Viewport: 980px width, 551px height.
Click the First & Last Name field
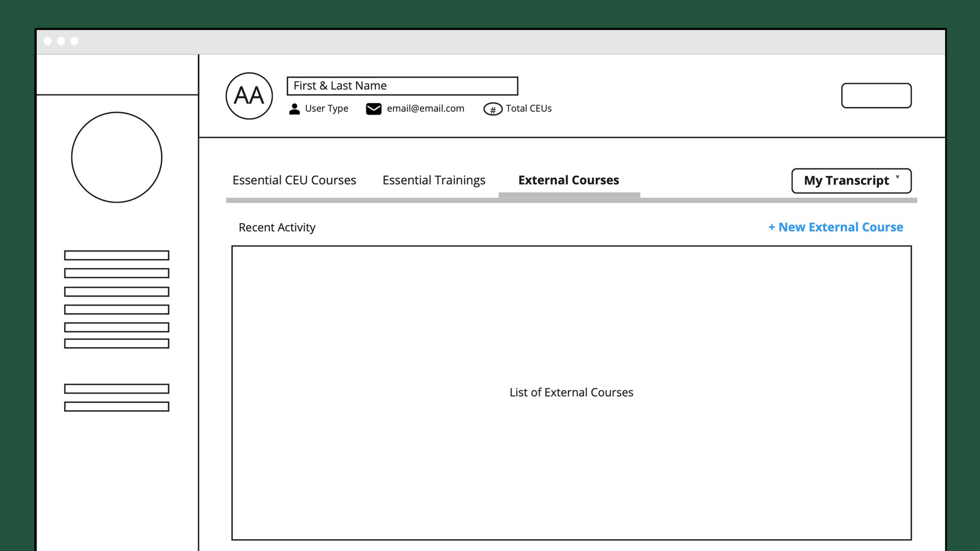pos(402,86)
